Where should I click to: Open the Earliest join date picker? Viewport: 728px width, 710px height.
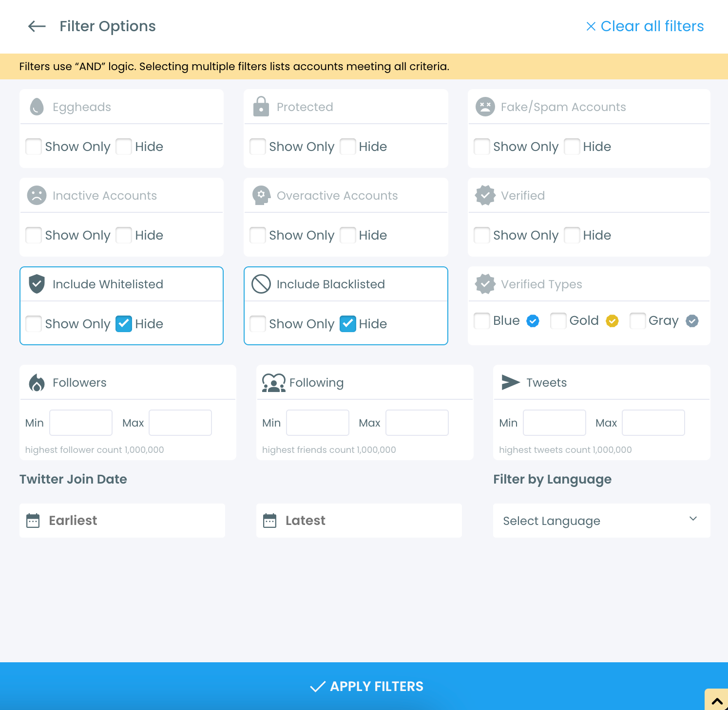(x=121, y=521)
